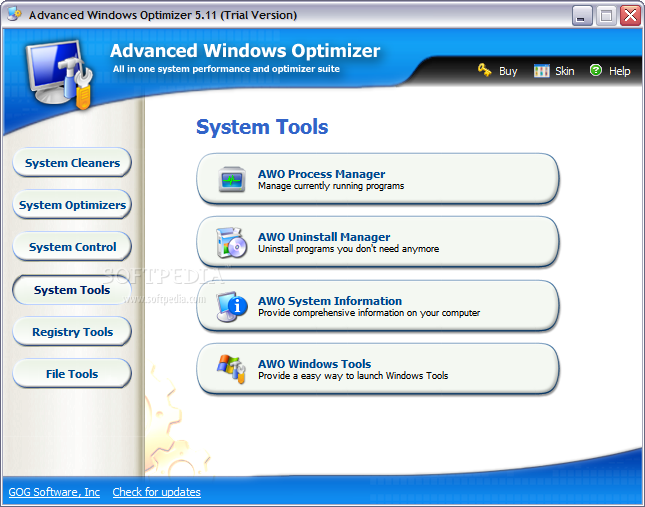Screen dimensions: 645x507
Task: Go to System Control
Action: click(x=72, y=247)
